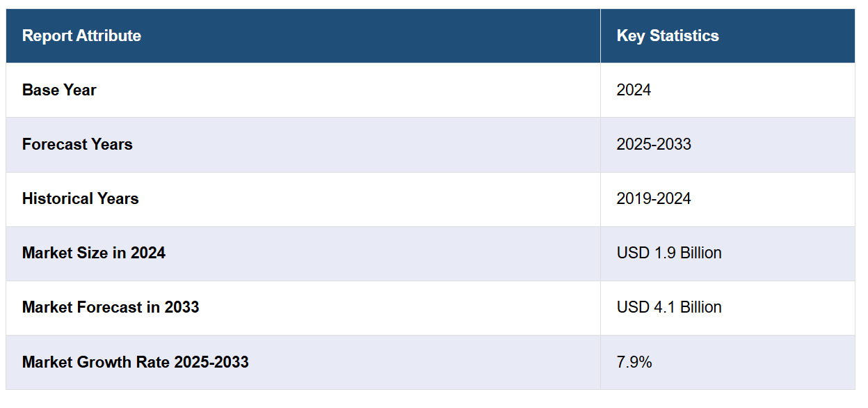868x408 pixels.
Task: Click the 7.9% growth rate value
Action: tap(634, 362)
